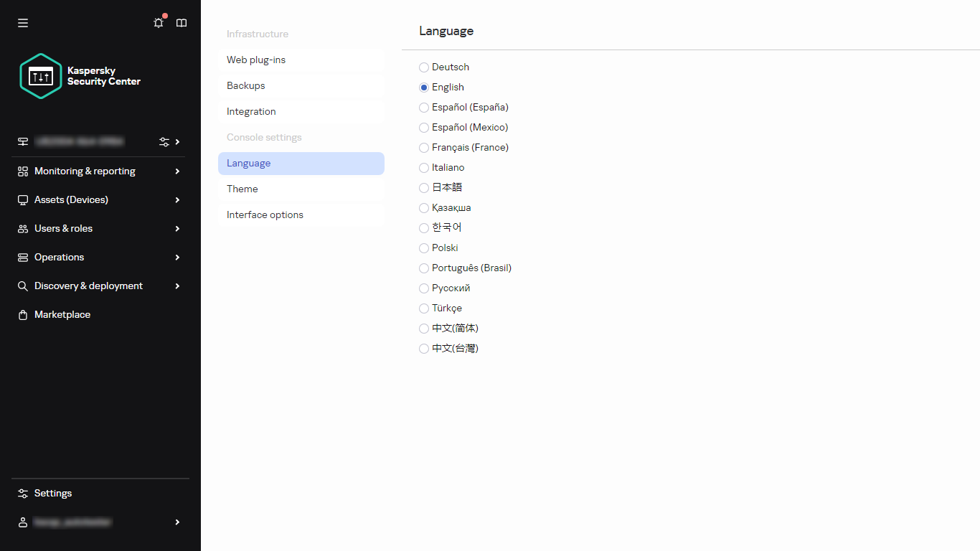Open the Interface options page

[x=265, y=215]
